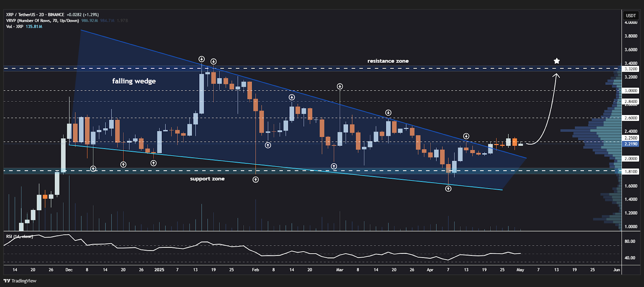Viewport: 644px width, 287px height.
Task: Select the Vol · XRP indicator legend
Action: (15, 27)
